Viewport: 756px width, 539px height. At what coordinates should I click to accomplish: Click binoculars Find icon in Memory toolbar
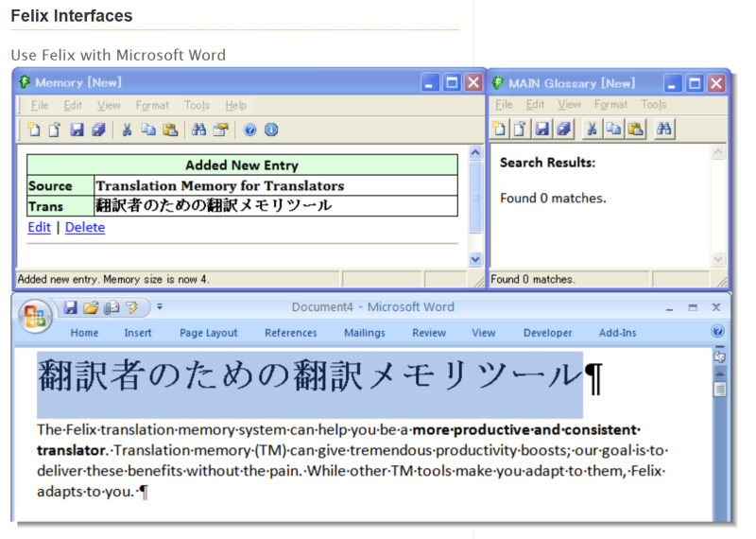pos(198,130)
